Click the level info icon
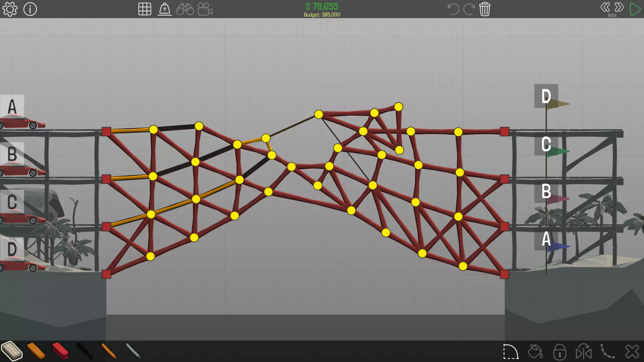This screenshot has height=362, width=644. (30, 9)
